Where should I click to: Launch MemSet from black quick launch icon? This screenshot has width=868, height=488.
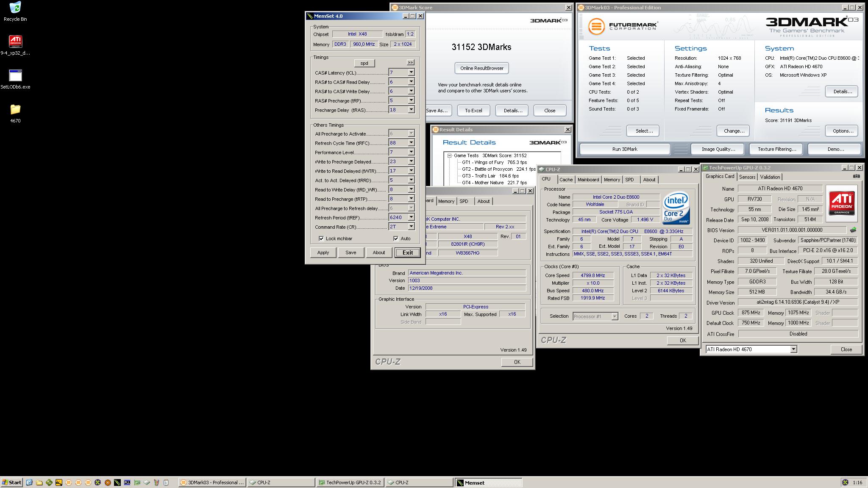117,482
